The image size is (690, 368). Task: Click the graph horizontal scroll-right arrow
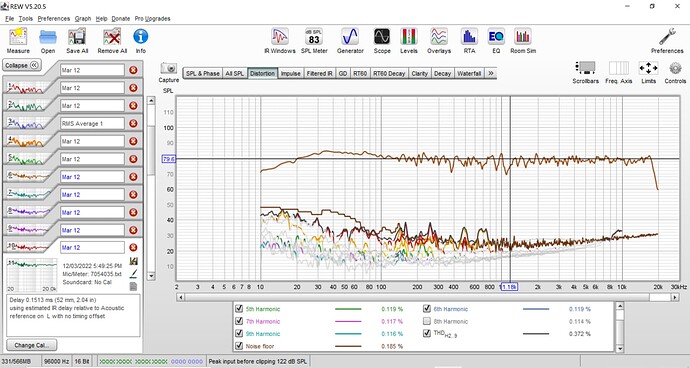click(x=675, y=297)
